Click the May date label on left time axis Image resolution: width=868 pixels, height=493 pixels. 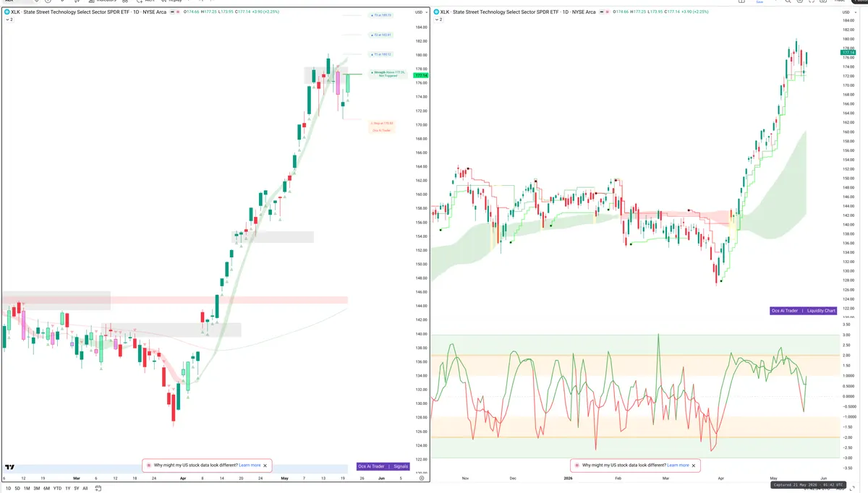coord(284,478)
